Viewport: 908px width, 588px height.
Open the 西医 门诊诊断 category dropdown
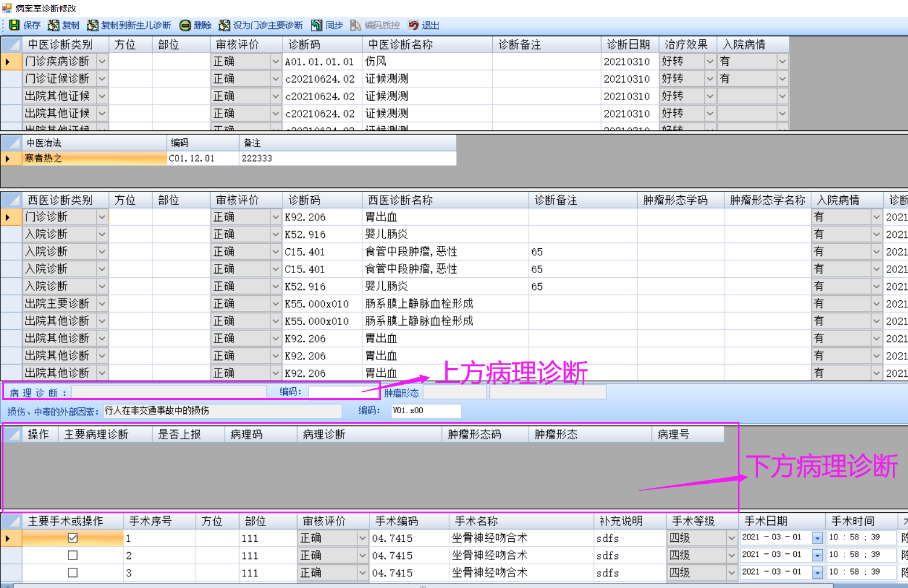point(102,217)
